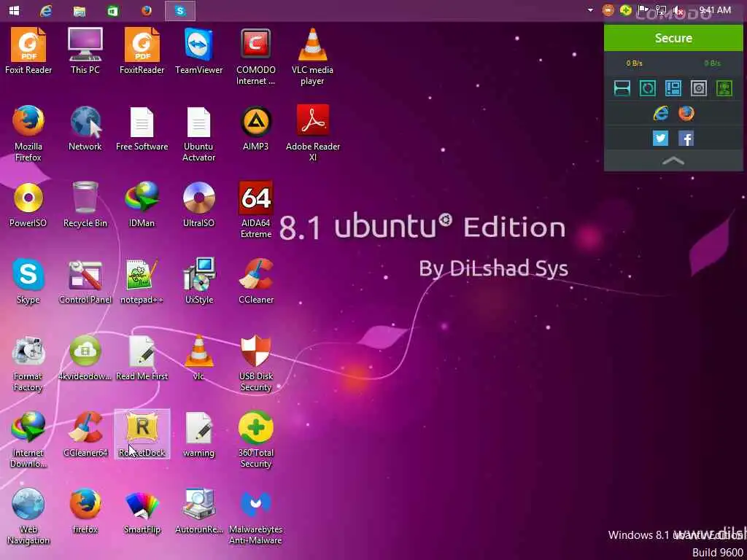Open the This PC desktop icon

coord(85,51)
